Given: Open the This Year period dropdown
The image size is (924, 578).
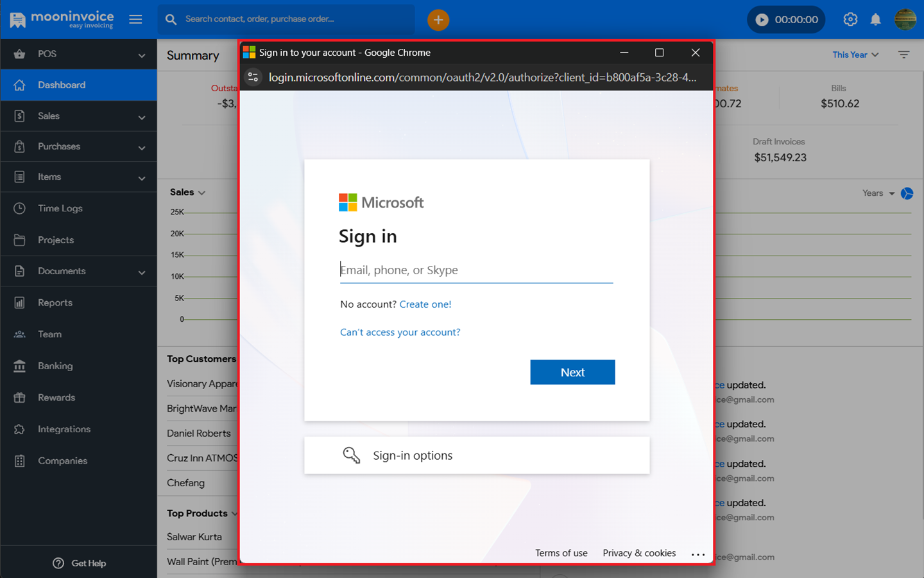Looking at the screenshot, I should pyautogui.click(x=855, y=55).
